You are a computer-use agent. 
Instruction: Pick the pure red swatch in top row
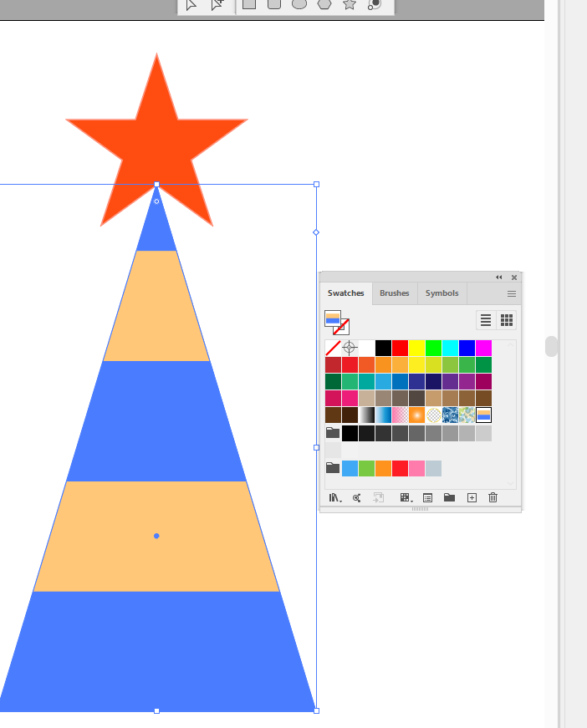(400, 348)
